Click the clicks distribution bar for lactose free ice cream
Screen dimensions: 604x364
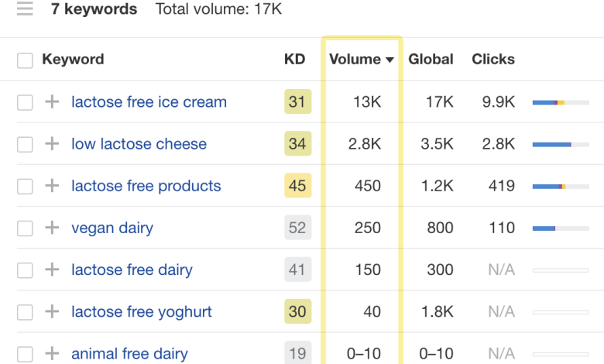click(560, 102)
